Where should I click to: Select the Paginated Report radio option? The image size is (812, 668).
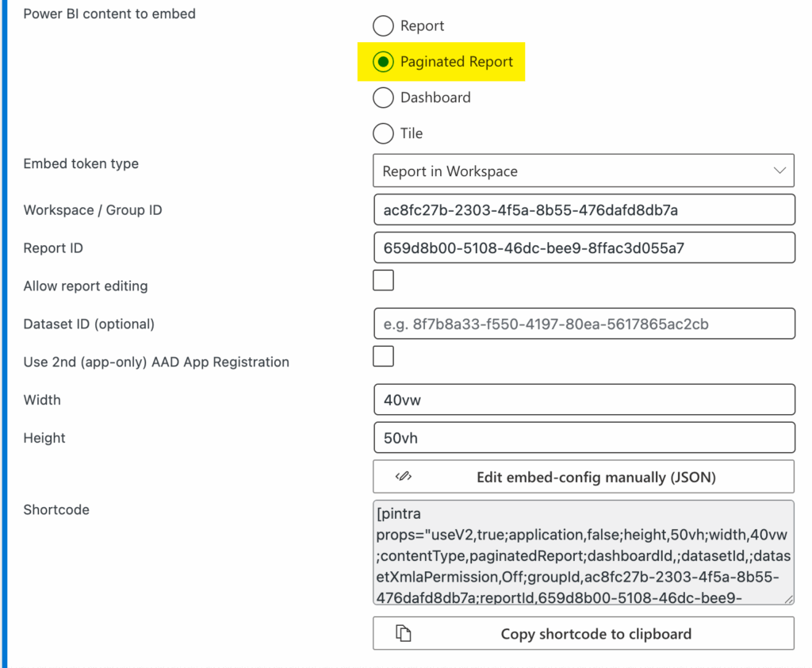384,62
